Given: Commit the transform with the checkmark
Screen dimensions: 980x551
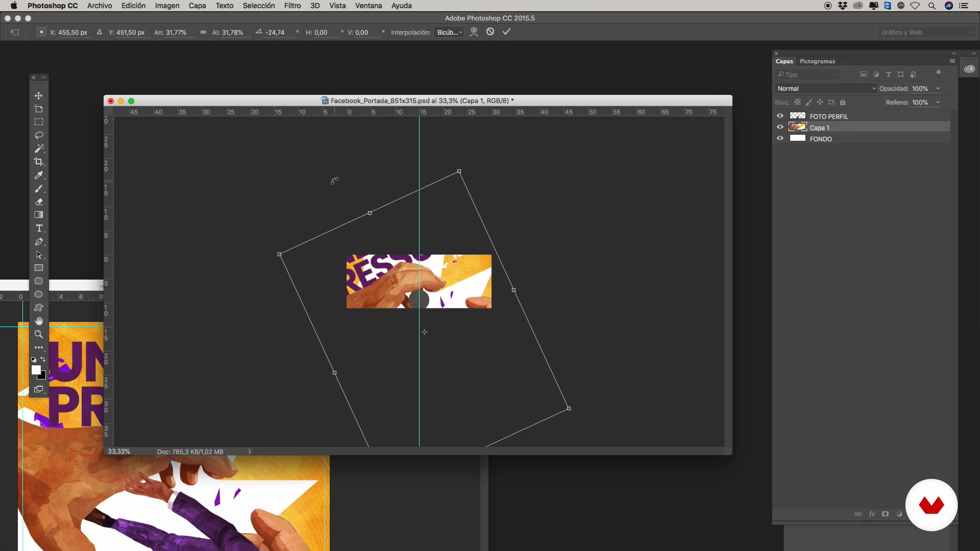Looking at the screenshot, I should point(506,32).
